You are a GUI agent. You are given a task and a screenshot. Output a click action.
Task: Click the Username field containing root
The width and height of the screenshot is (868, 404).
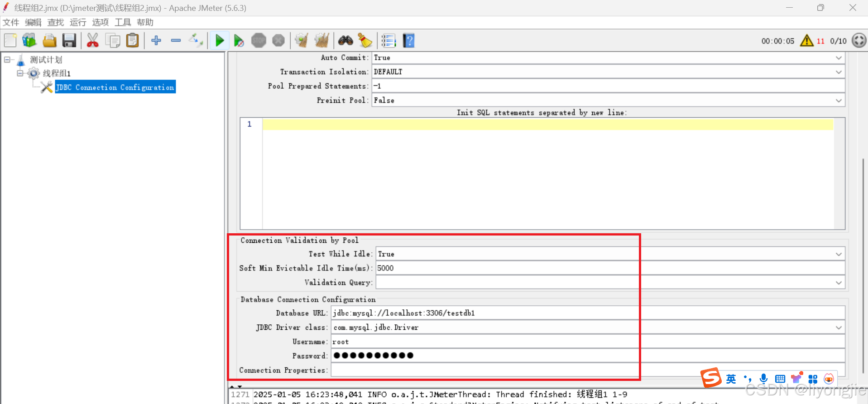(588, 342)
